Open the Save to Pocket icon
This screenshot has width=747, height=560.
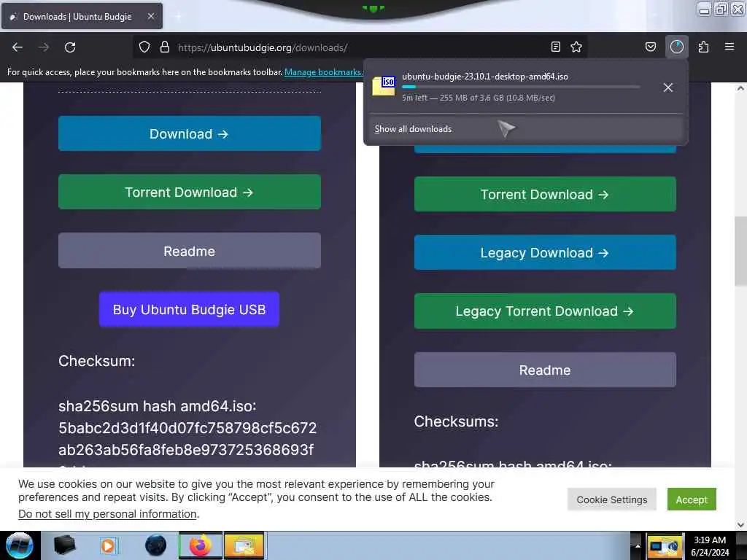click(650, 47)
